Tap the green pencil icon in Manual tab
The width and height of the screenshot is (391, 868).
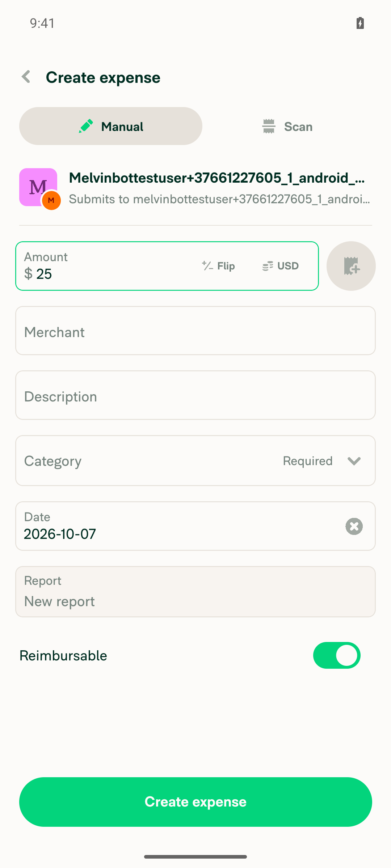coord(86,126)
